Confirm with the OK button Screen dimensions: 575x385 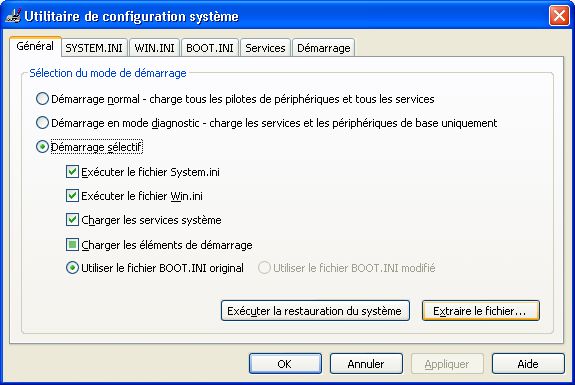pos(285,364)
